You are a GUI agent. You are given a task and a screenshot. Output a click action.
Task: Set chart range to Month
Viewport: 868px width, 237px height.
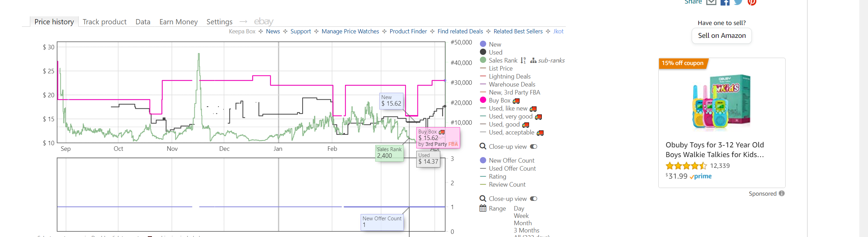coord(523,223)
